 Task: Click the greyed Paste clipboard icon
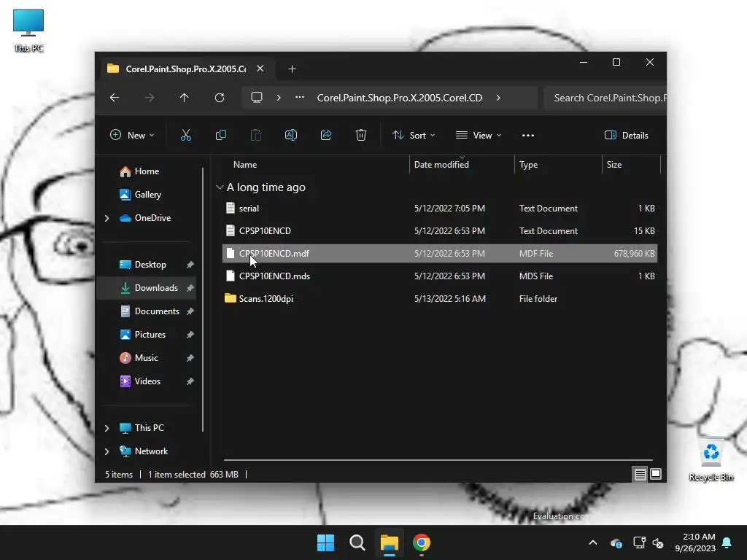[256, 135]
